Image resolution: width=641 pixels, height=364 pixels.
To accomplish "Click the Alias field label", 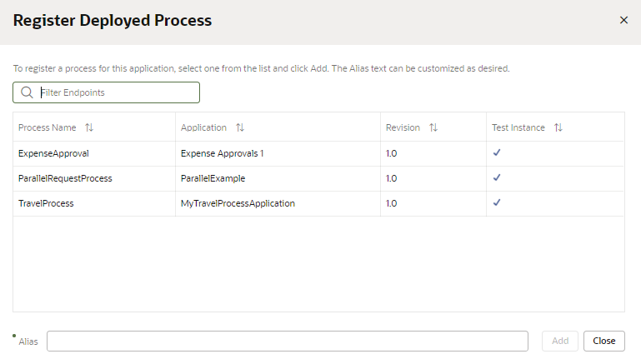I will pos(28,342).
